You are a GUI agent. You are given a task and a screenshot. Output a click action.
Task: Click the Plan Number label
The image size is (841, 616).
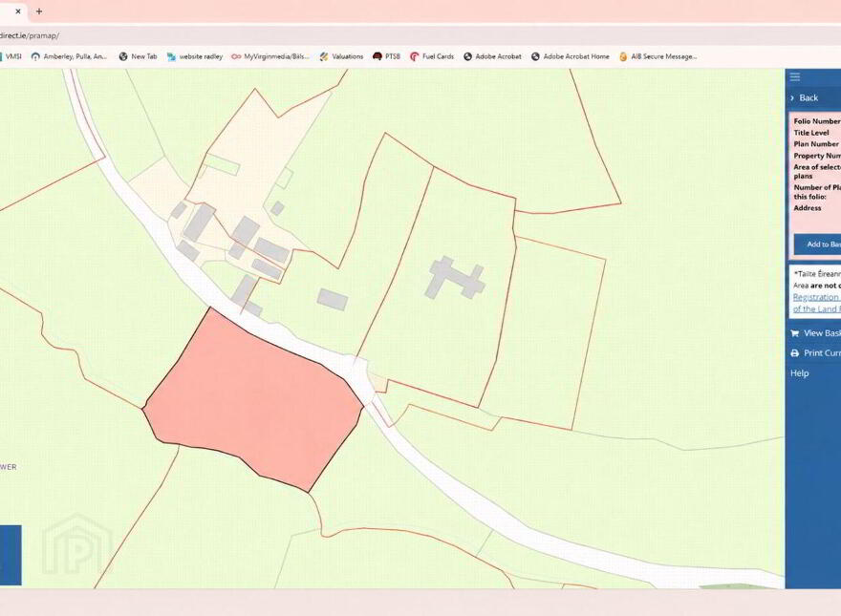pyautogui.click(x=816, y=144)
